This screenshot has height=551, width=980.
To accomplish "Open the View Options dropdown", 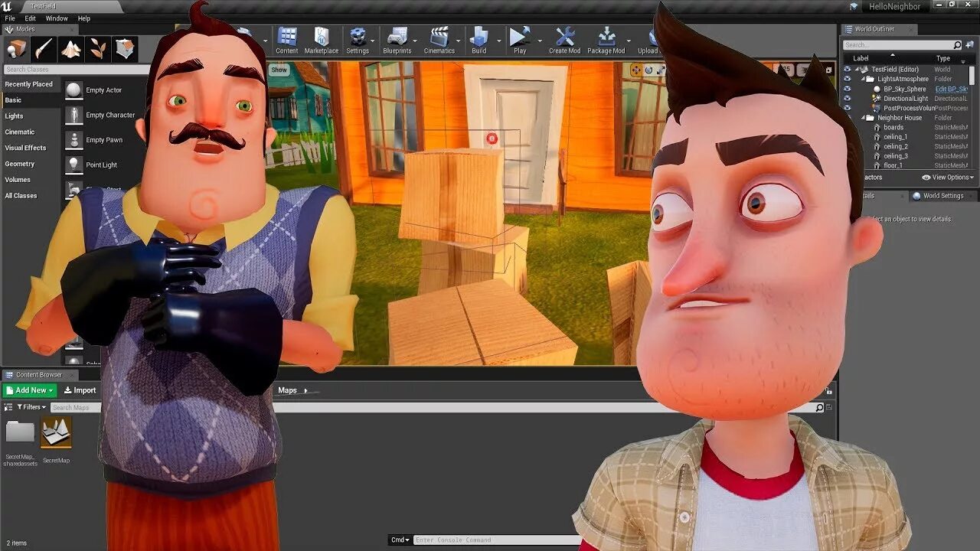I will tap(949, 178).
